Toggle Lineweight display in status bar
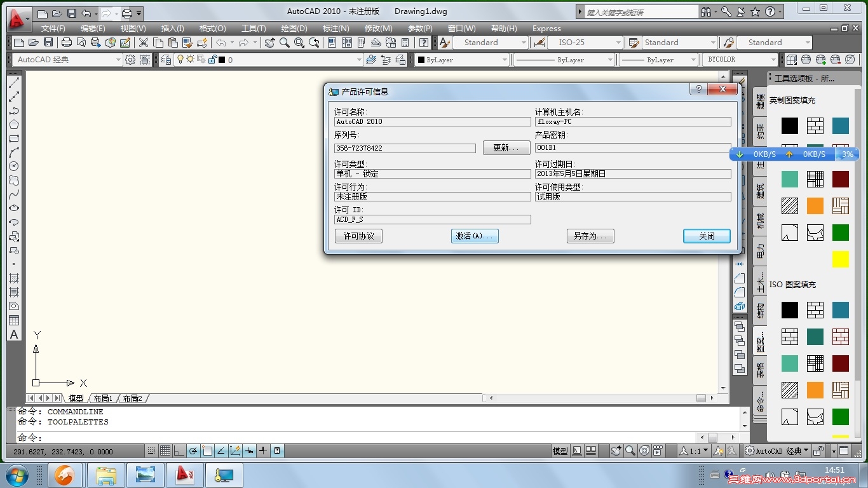868x488 pixels. [x=263, y=451]
